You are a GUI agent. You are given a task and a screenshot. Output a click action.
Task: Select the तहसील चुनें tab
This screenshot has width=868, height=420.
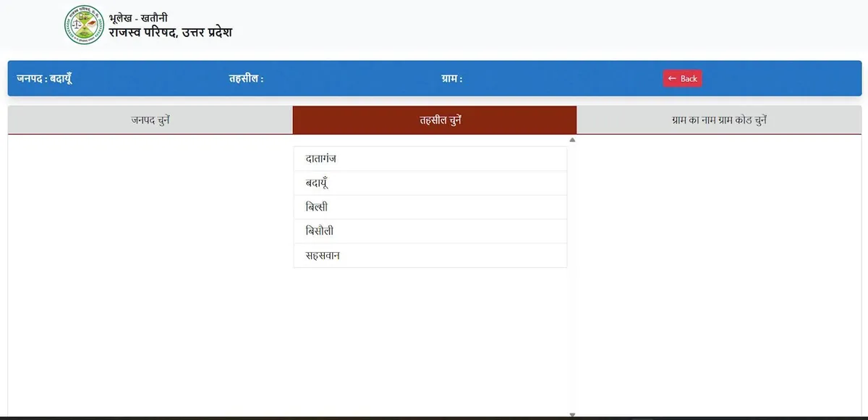[x=435, y=120]
